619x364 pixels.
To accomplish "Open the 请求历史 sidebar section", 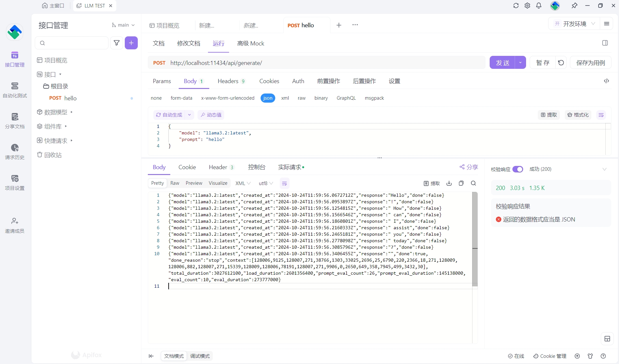I will pyautogui.click(x=15, y=152).
